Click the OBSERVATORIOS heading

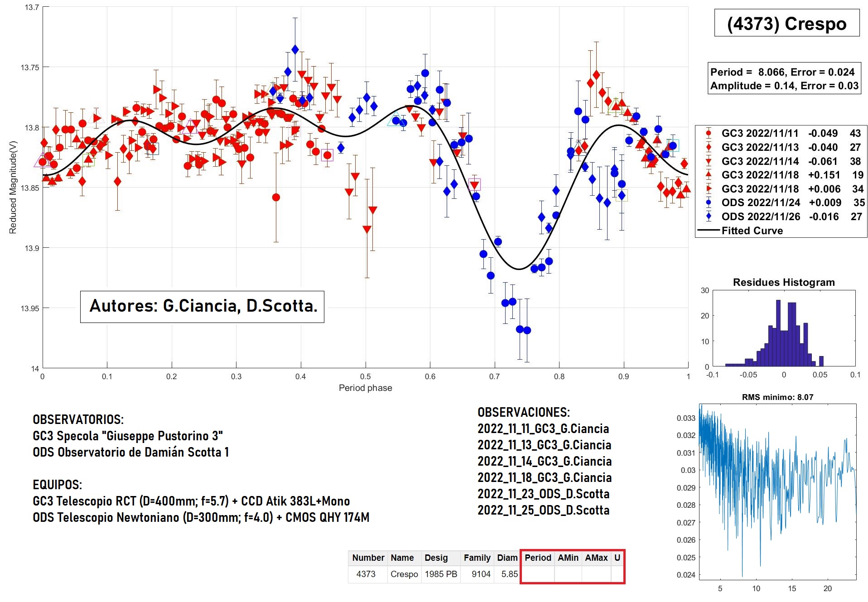tap(78, 419)
